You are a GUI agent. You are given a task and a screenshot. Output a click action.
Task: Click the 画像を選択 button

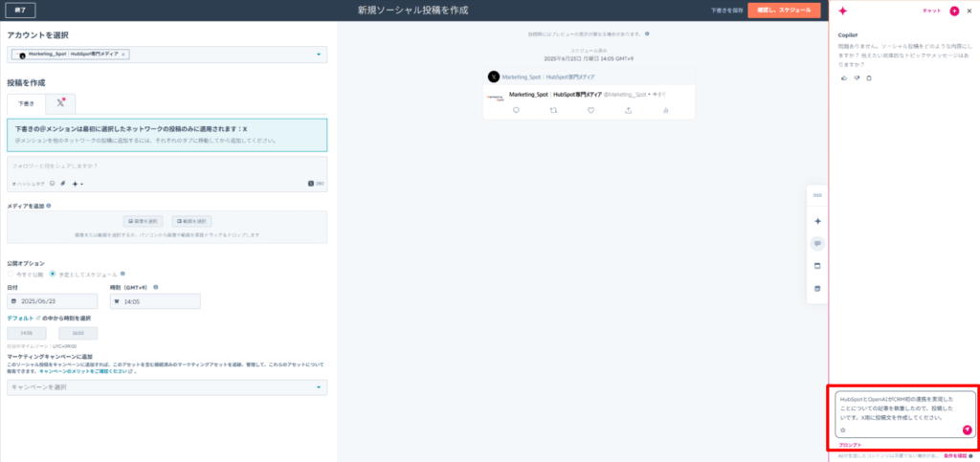(144, 221)
